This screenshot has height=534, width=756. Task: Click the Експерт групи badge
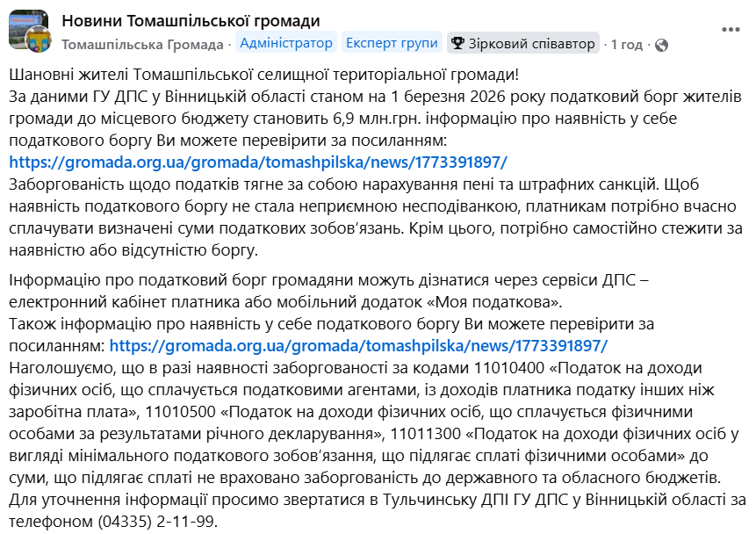tap(392, 43)
